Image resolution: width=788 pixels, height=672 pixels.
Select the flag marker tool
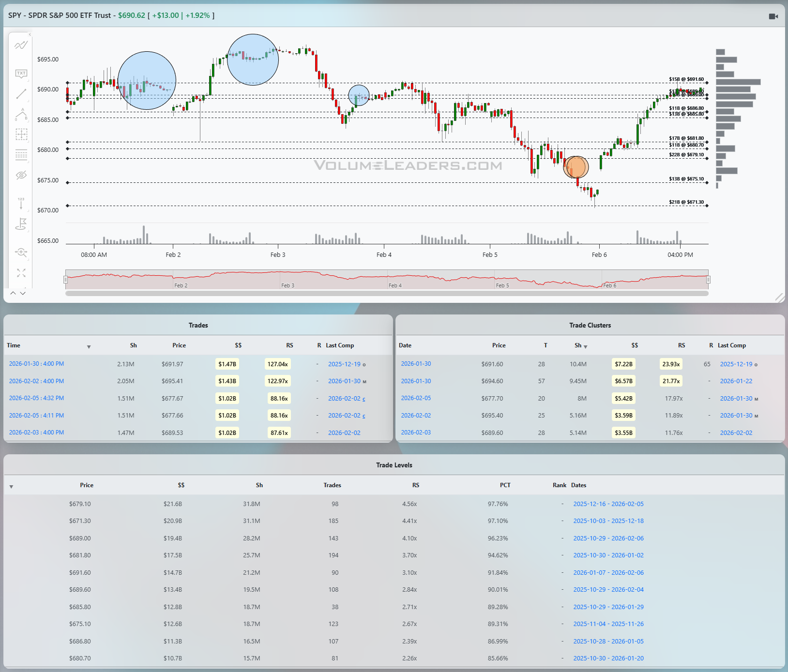[x=21, y=224]
